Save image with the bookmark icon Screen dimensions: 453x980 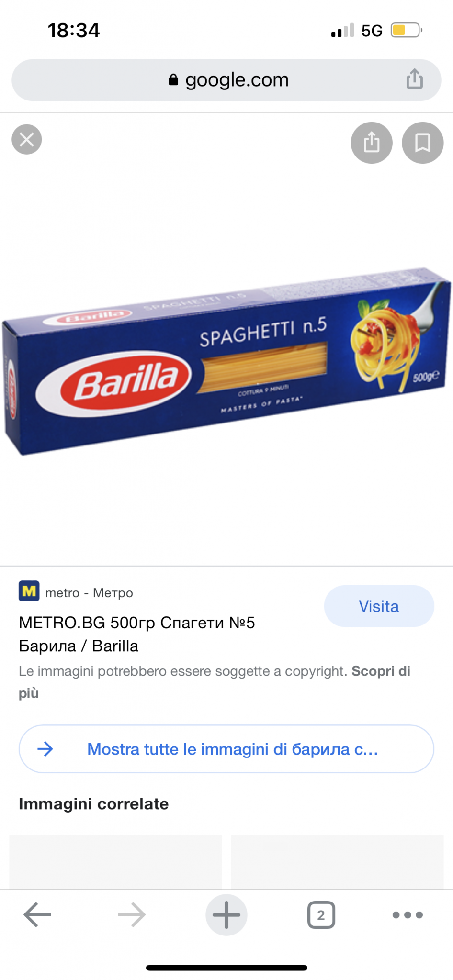point(423,143)
